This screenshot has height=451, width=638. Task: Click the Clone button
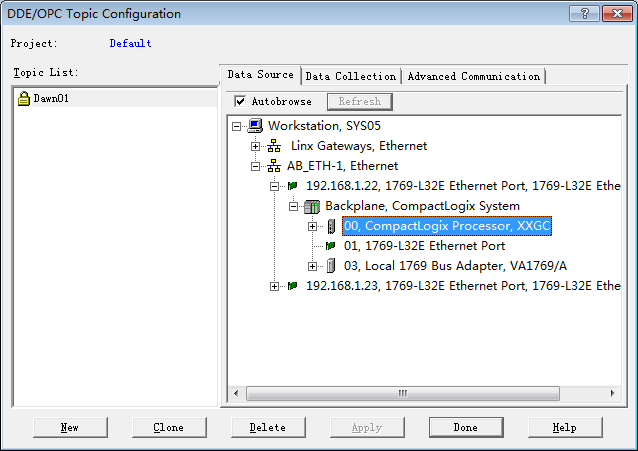pyautogui.click(x=169, y=427)
